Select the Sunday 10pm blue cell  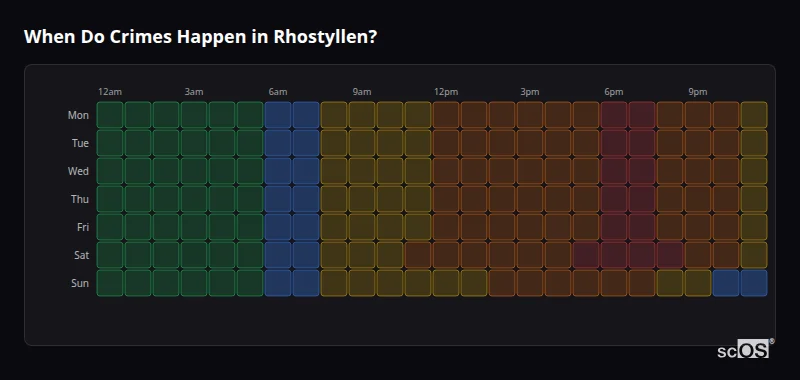tap(726, 283)
